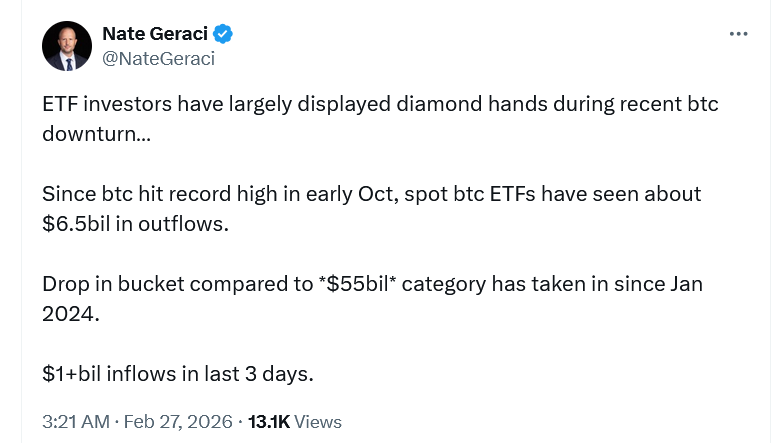The width and height of the screenshot is (781, 443).
Task: Click '$6.5bil in outflows.' text
Action: point(135,223)
